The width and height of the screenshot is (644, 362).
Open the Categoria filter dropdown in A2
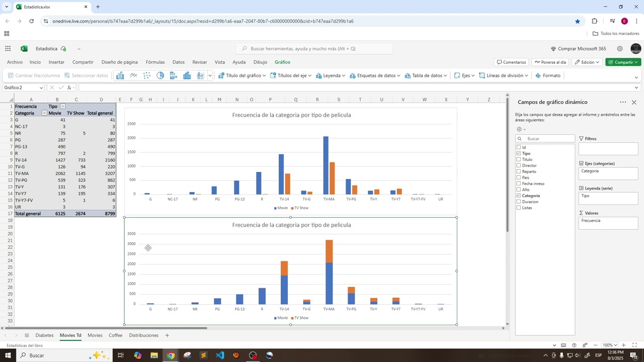44,113
